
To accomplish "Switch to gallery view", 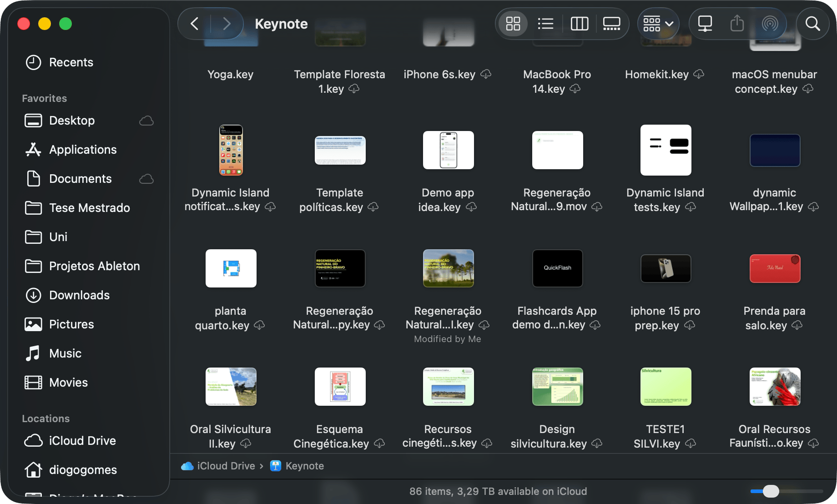I will [x=611, y=24].
